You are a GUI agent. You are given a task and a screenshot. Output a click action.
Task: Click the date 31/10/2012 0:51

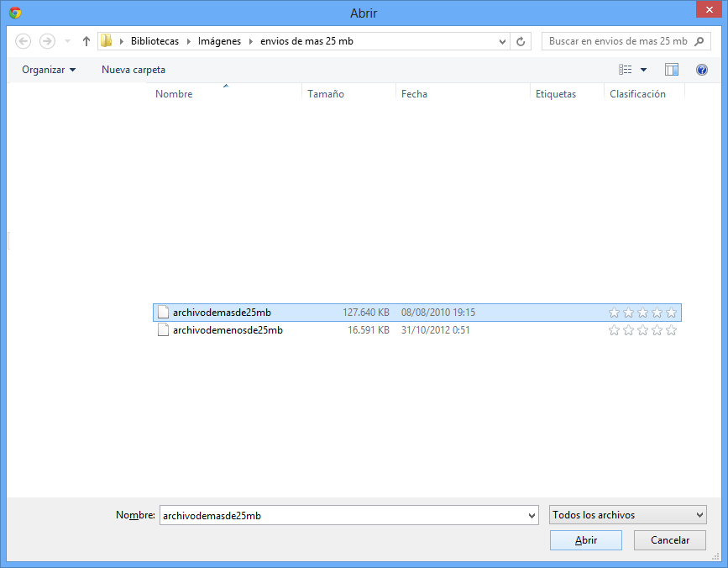435,330
